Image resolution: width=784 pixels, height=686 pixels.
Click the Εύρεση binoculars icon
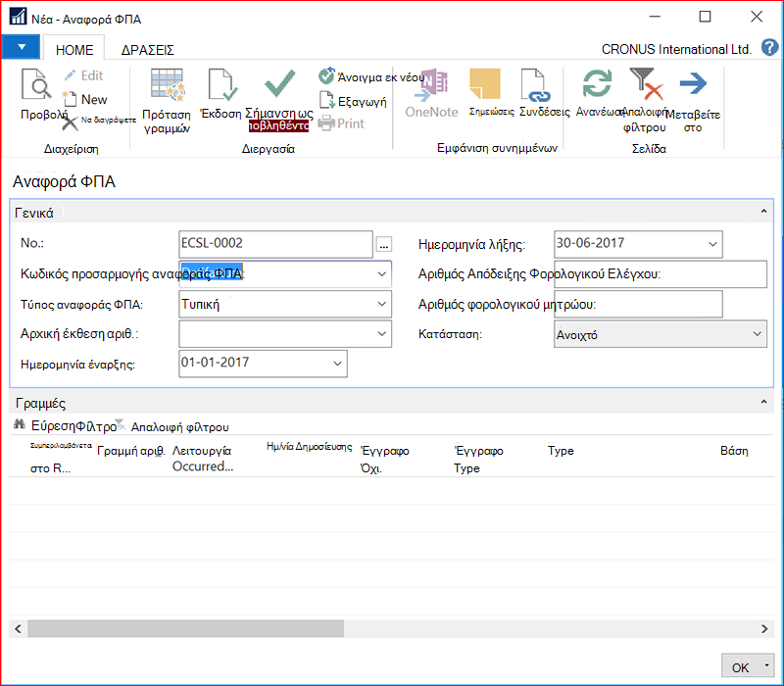click(x=19, y=425)
